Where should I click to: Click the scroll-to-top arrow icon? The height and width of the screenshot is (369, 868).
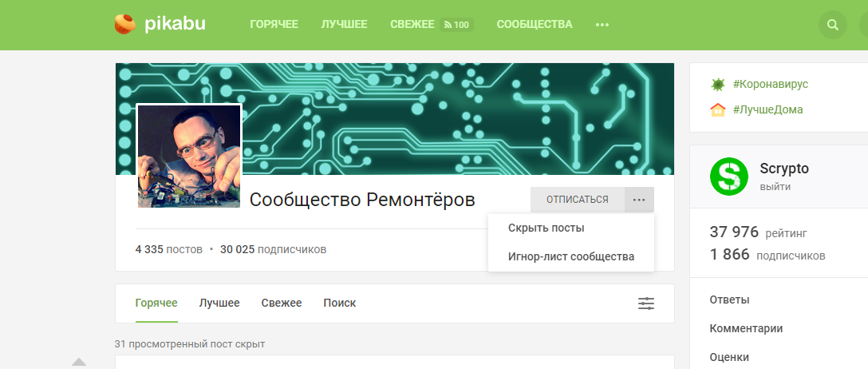click(79, 362)
